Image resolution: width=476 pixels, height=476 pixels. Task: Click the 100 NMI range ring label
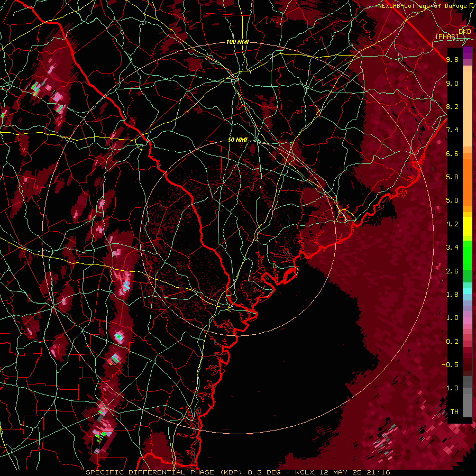[x=237, y=42]
